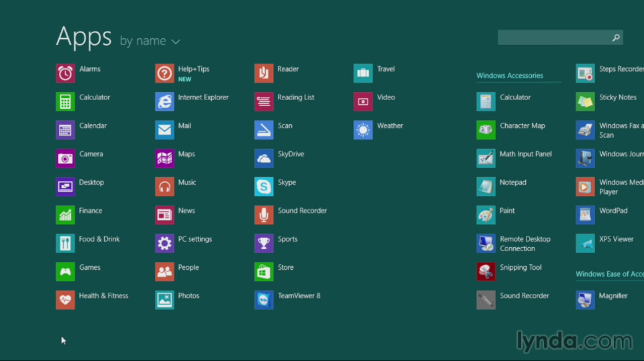
Task: Launch the Scan app icon
Action: pos(264,130)
